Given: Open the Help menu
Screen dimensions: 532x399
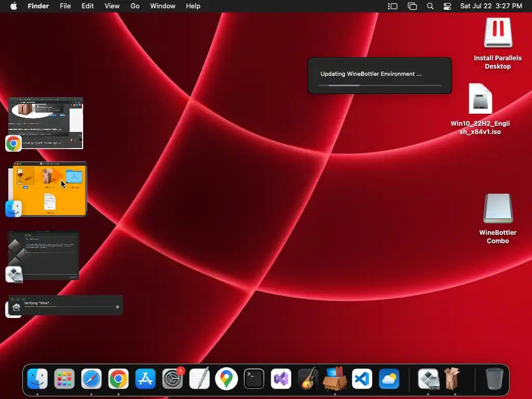Looking at the screenshot, I should click(x=193, y=6).
